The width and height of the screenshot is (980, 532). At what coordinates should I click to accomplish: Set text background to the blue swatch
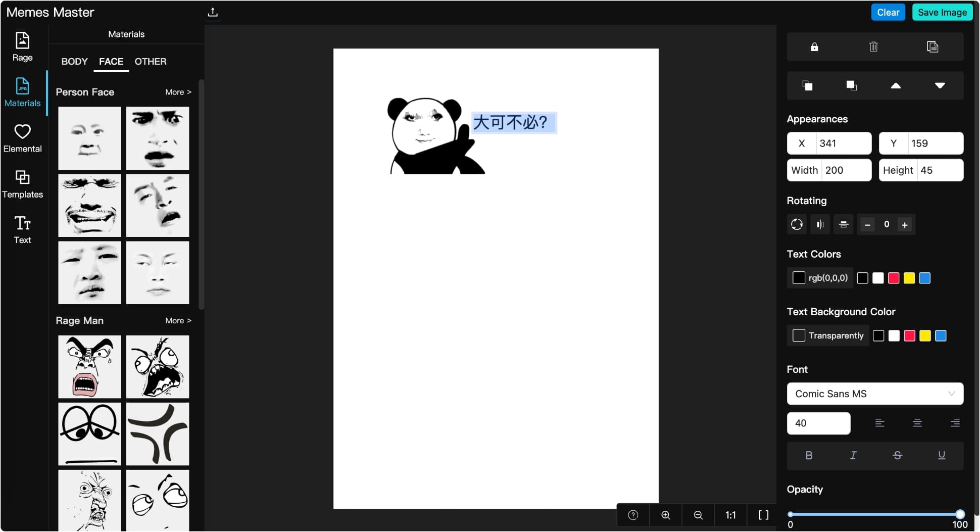(x=941, y=336)
